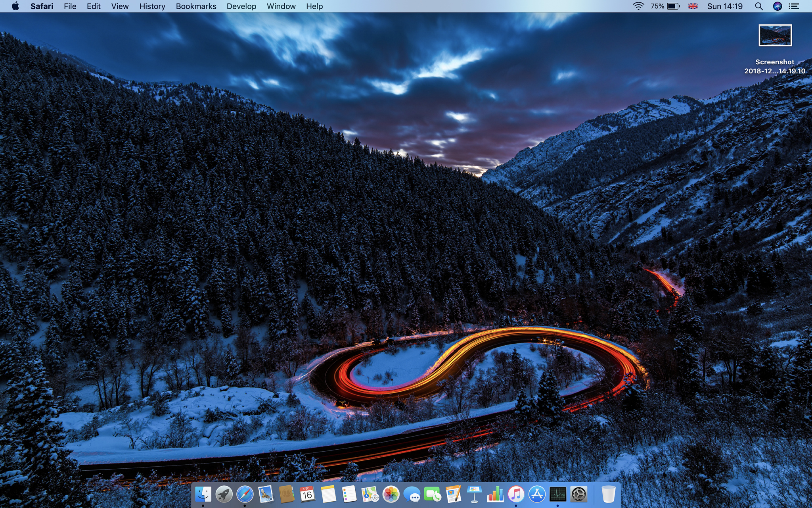Select the Screenshot file on desktop
The width and height of the screenshot is (812, 508).
(775, 36)
